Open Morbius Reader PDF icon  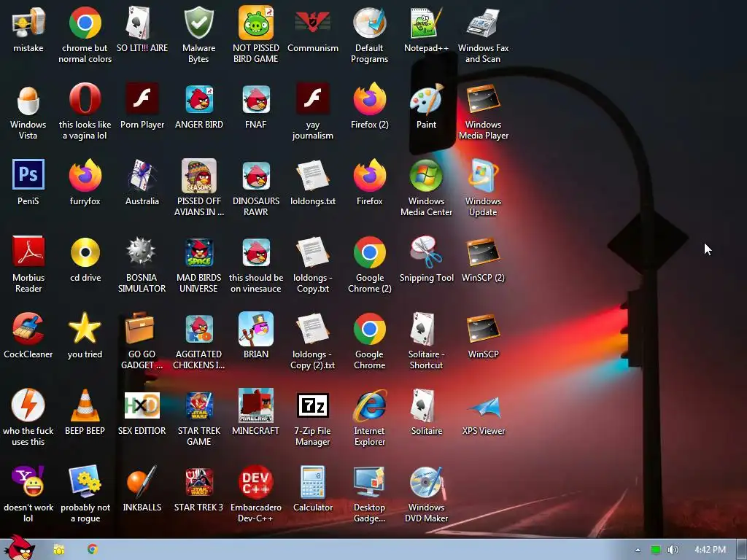tap(28, 252)
